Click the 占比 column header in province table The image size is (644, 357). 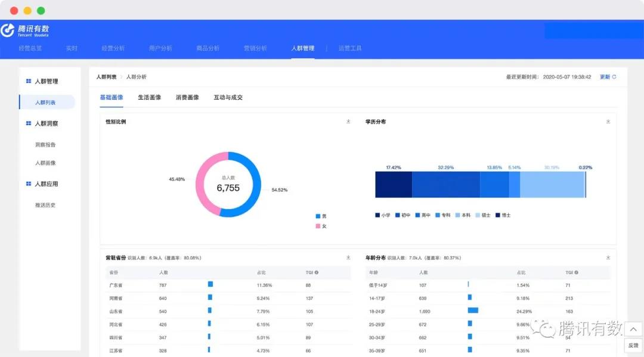tap(261, 272)
